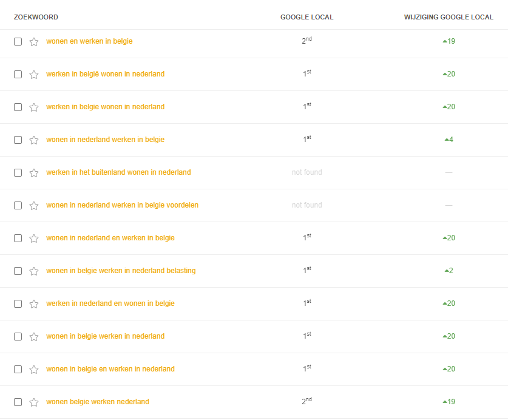Click the 1st rank for 'wonen in belgie werken in nederland'
The width and height of the screenshot is (508, 420).
click(x=306, y=336)
